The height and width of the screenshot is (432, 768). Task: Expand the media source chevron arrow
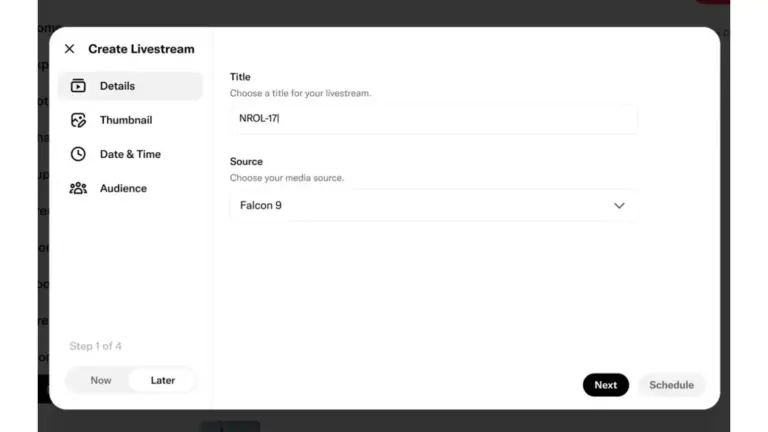click(619, 206)
